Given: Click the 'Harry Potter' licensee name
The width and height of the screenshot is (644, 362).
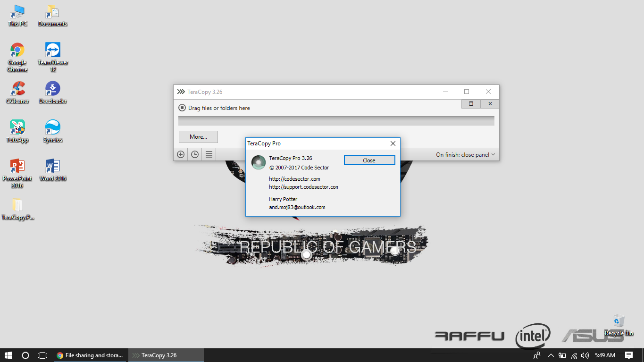Looking at the screenshot, I should tap(283, 199).
